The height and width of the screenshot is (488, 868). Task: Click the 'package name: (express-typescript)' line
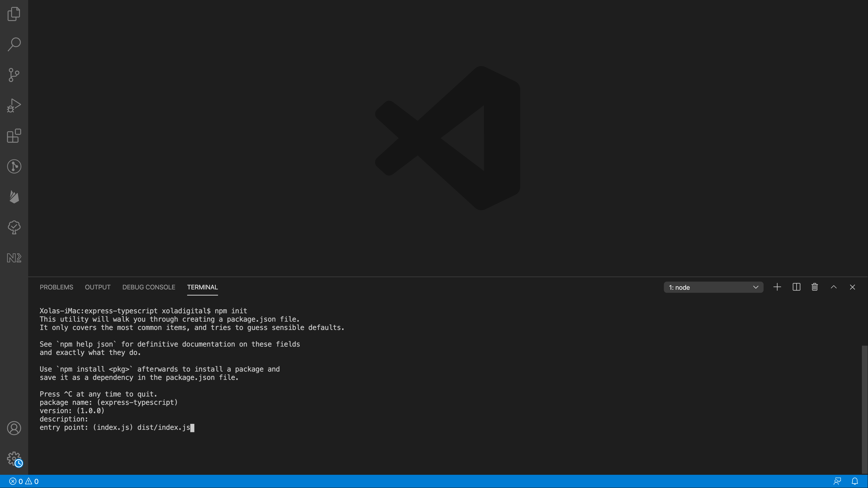[x=108, y=402]
